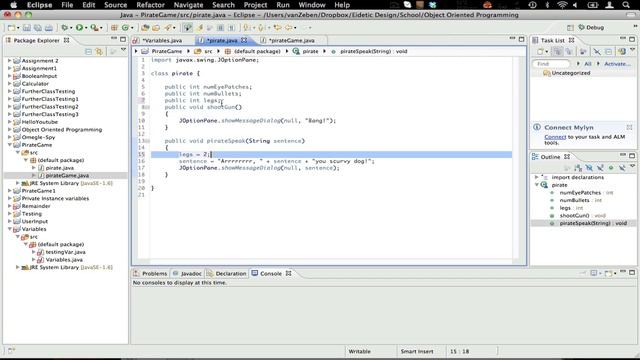This screenshot has width=640, height=360.
Task: Click the Open Task toolbar icon
Action: pyautogui.click(x=156, y=28)
